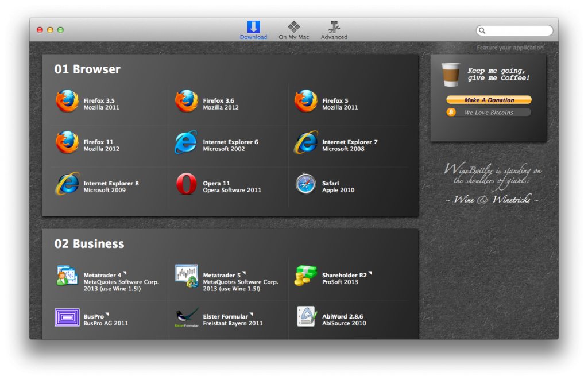
Task: Select the Internet Explorer 6 icon
Action: [x=186, y=143]
